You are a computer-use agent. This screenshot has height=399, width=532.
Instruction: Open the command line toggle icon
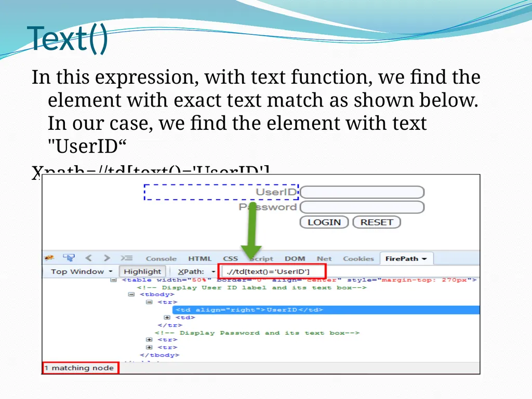click(x=127, y=258)
